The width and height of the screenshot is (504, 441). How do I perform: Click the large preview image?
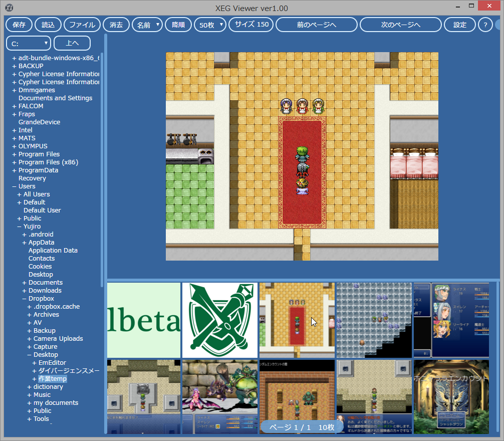point(302,156)
